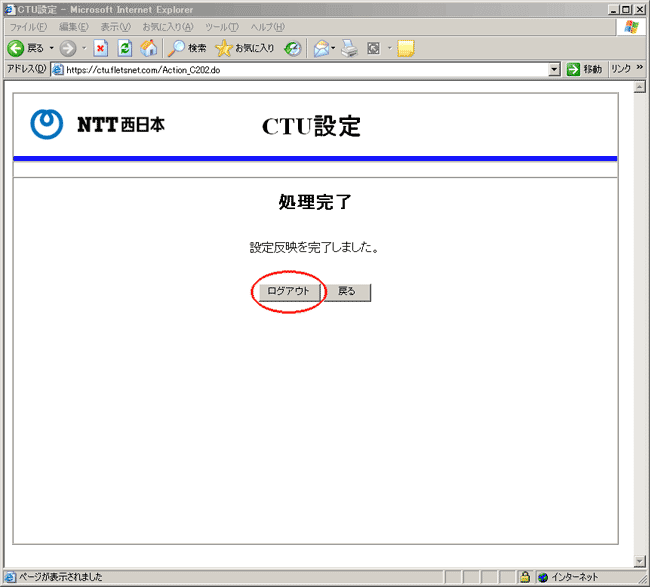Open the 表示(V) menu

pos(116,27)
